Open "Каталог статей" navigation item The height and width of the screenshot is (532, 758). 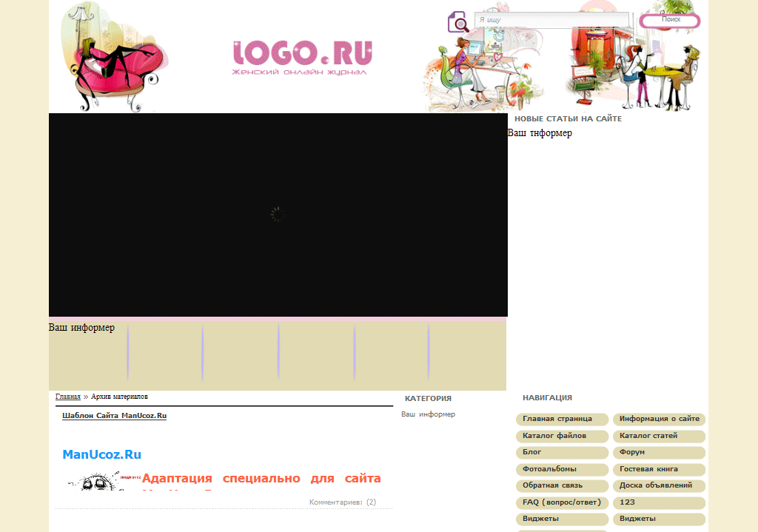(x=659, y=436)
